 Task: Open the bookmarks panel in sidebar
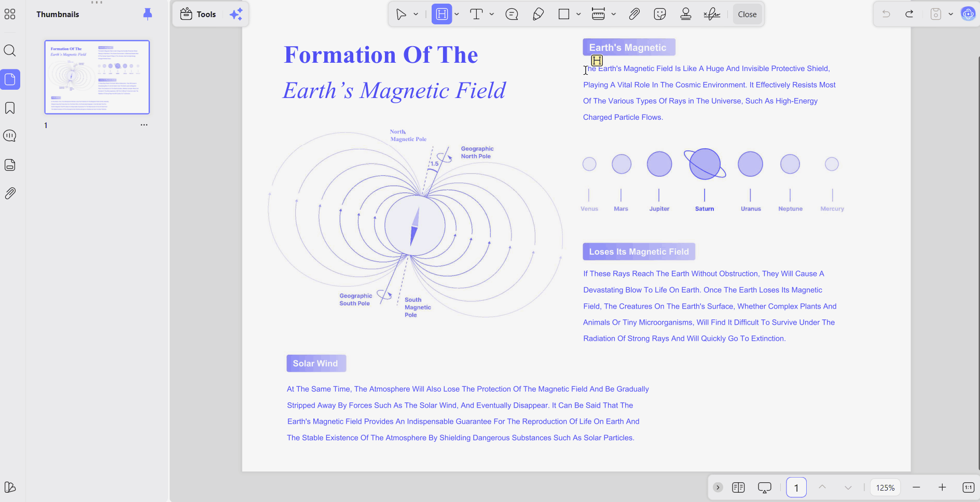10,108
